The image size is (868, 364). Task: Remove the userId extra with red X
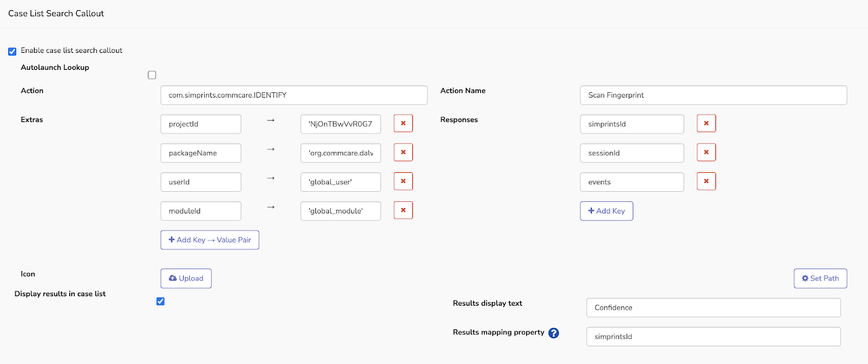point(403,182)
